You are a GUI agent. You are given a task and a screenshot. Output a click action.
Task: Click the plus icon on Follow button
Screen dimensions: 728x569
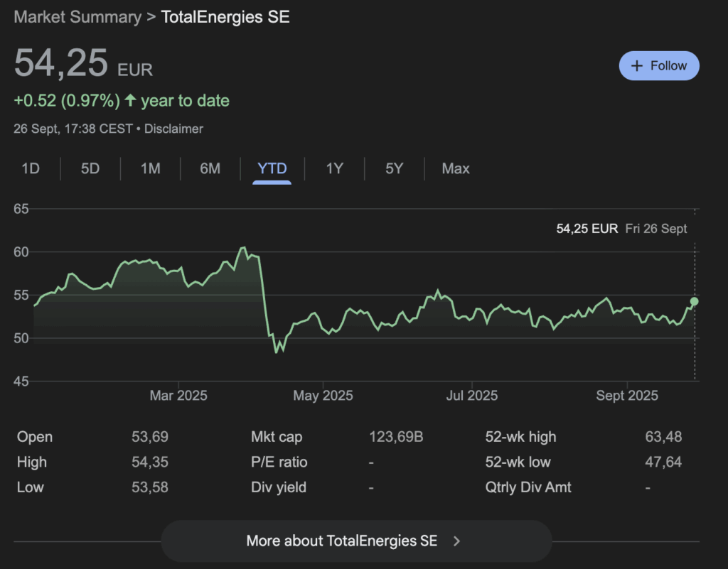tap(637, 66)
